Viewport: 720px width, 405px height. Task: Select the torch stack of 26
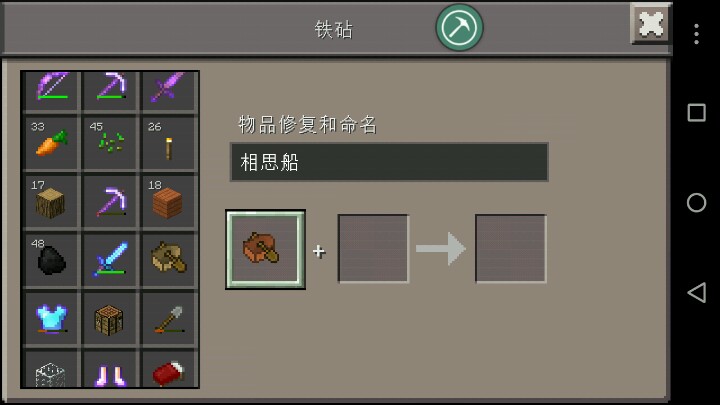coord(168,143)
